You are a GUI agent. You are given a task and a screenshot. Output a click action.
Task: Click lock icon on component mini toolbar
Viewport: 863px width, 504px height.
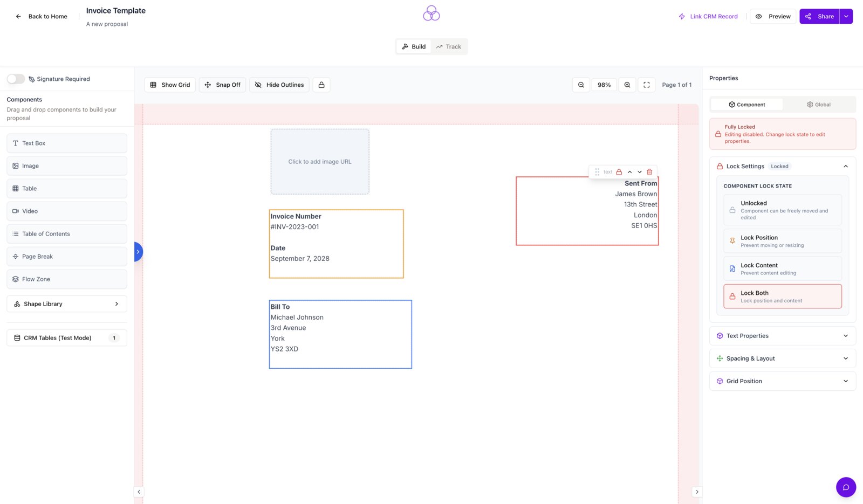[x=619, y=172]
